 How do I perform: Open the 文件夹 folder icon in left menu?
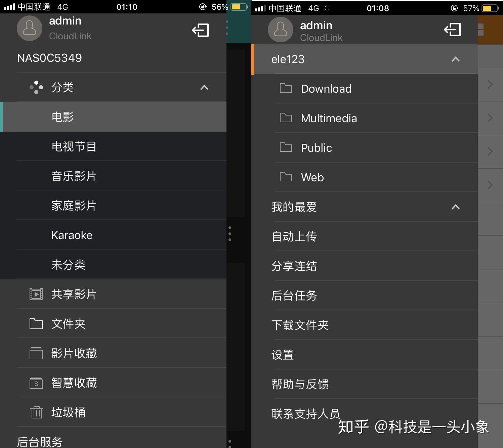[36, 323]
